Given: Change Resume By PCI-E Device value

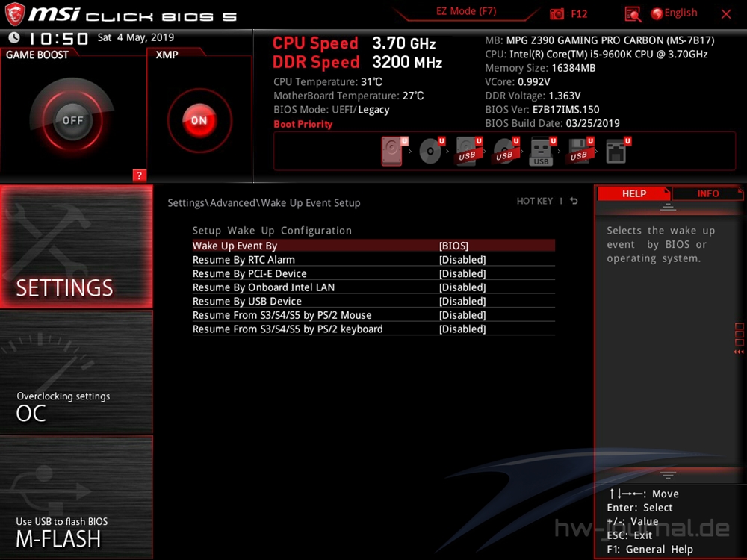Looking at the screenshot, I should (373, 273).
